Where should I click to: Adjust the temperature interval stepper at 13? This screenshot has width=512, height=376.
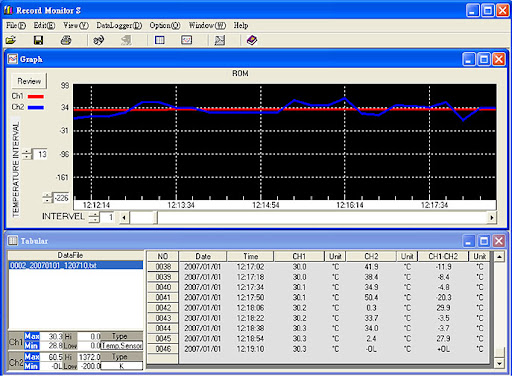tap(27, 154)
